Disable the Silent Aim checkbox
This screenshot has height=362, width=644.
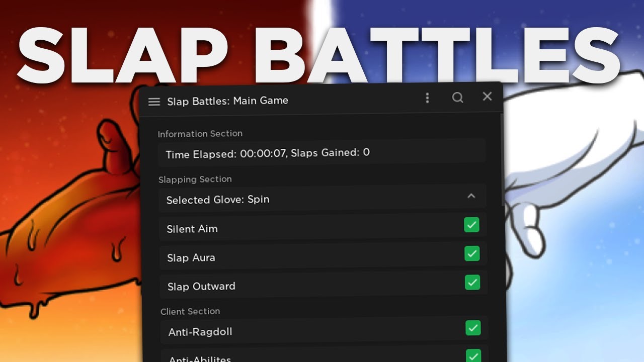coord(471,225)
